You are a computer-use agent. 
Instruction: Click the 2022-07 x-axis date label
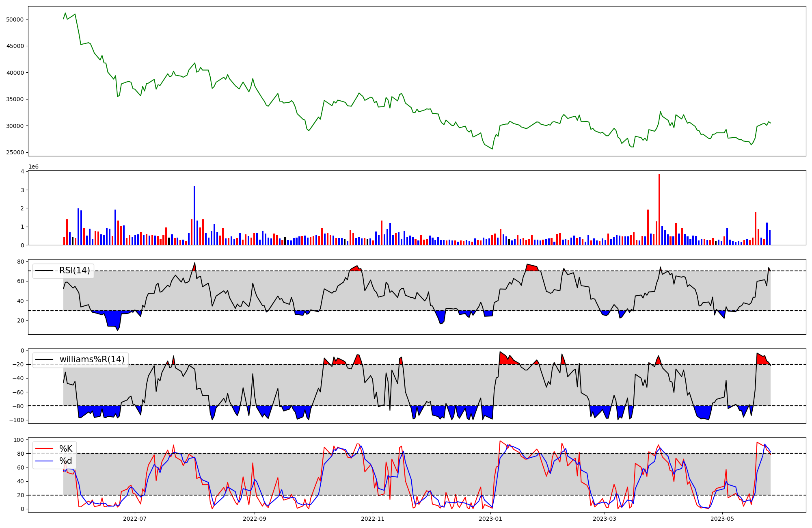(x=134, y=519)
